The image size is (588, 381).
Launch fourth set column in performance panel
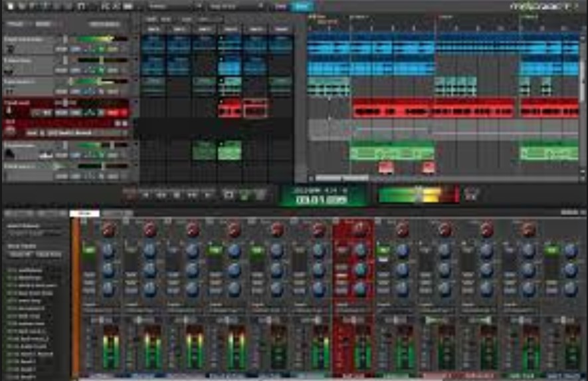click(x=230, y=29)
